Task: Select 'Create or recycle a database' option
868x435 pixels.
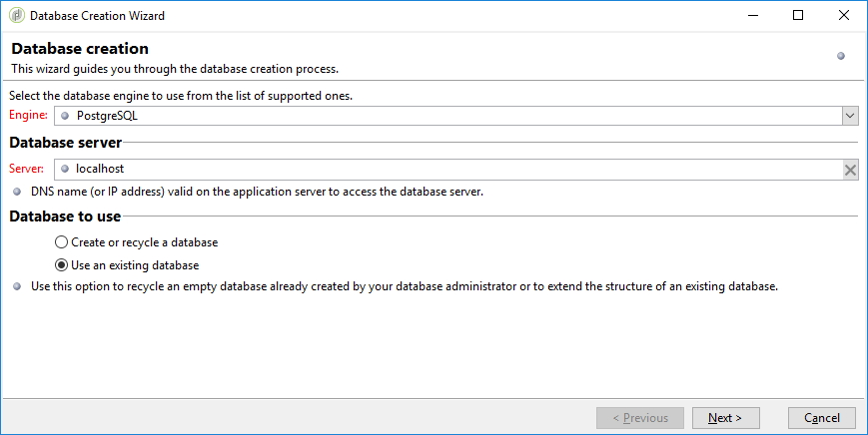Action: (x=62, y=242)
